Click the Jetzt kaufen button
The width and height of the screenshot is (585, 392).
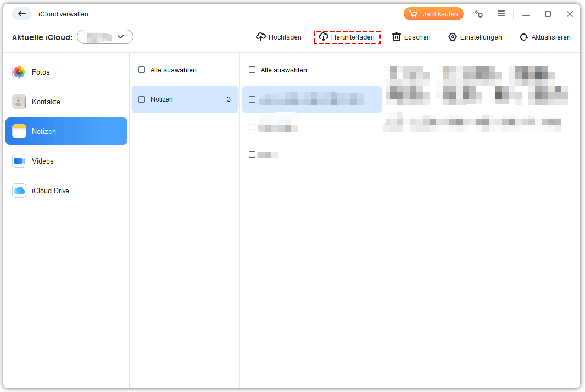(x=433, y=14)
